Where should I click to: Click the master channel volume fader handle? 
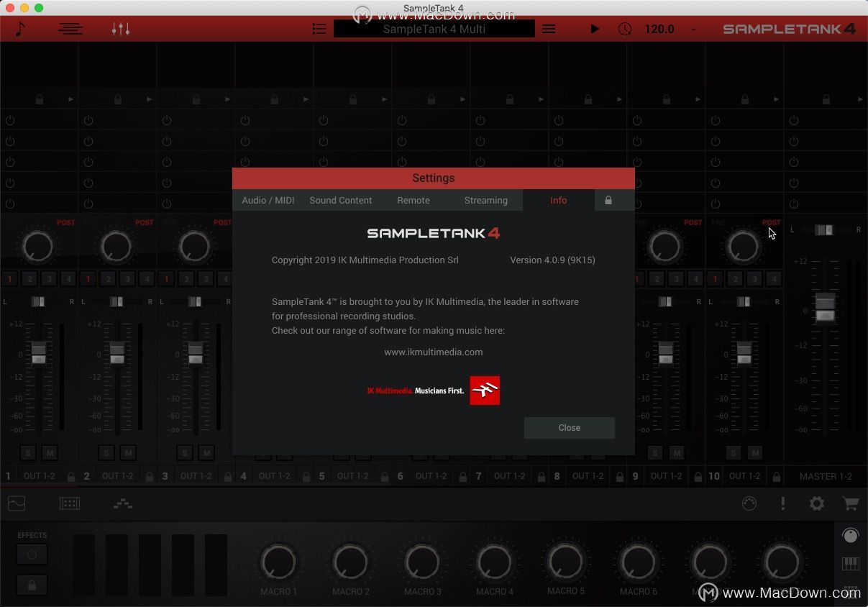coord(825,308)
